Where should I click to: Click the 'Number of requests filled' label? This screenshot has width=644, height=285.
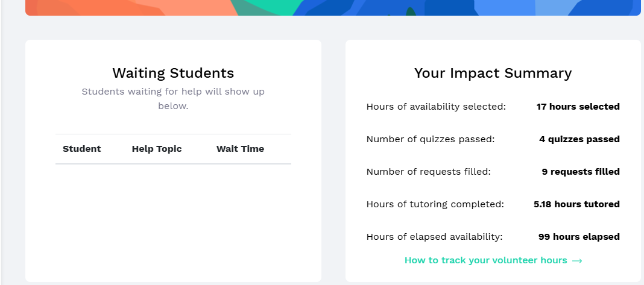pos(428,172)
